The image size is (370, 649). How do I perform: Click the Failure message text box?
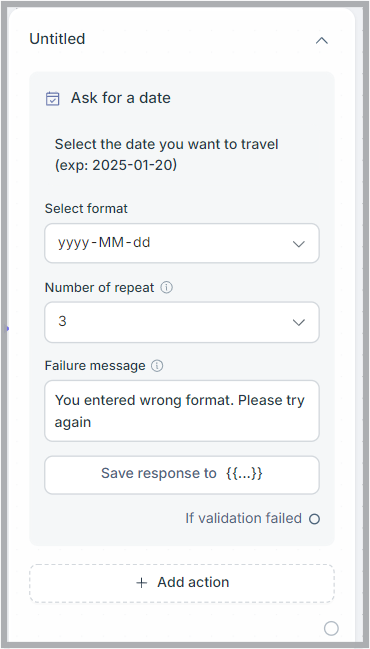click(182, 411)
